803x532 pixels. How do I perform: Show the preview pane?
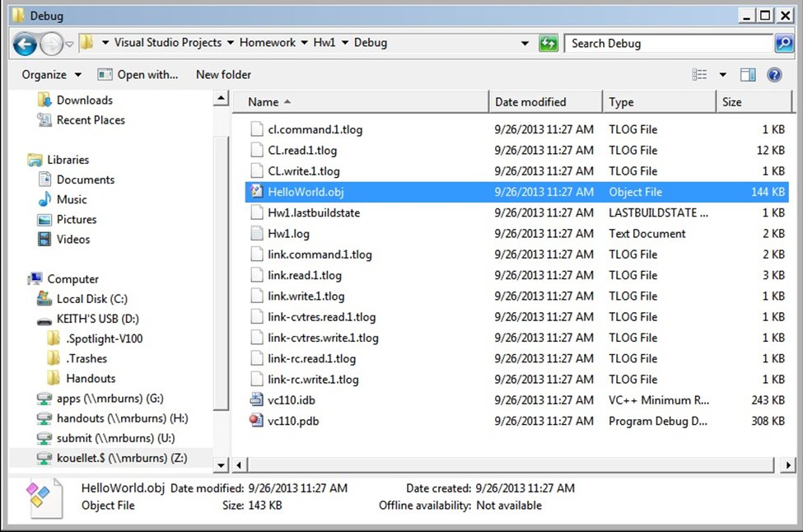coord(748,75)
